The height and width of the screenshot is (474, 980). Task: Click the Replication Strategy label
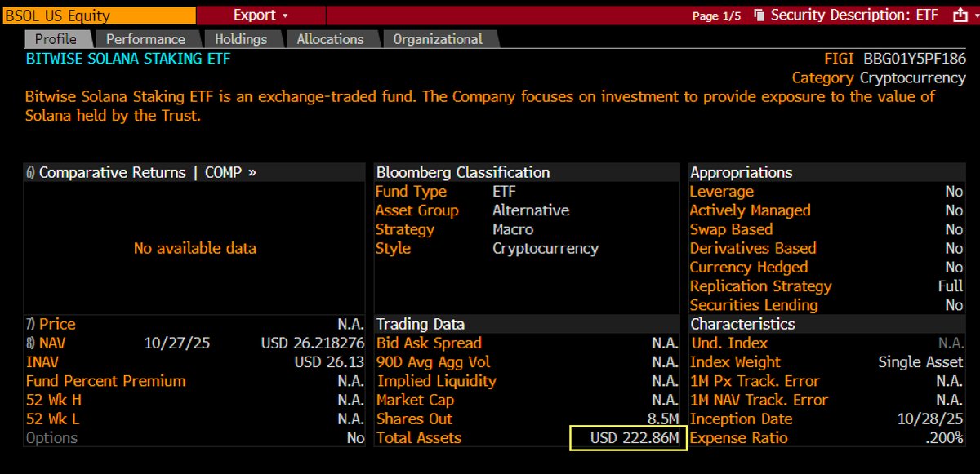point(760,286)
